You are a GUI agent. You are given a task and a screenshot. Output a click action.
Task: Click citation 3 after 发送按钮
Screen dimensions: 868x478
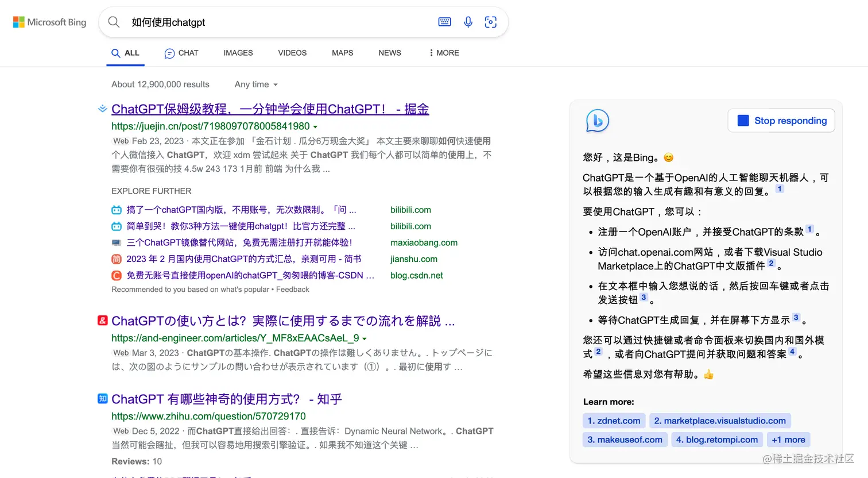pos(644,297)
